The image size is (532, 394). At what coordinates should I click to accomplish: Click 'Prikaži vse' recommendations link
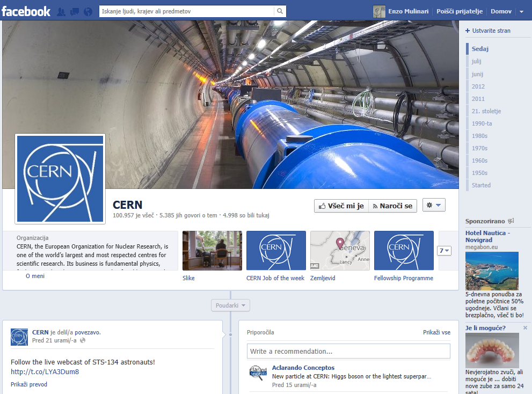(436, 332)
